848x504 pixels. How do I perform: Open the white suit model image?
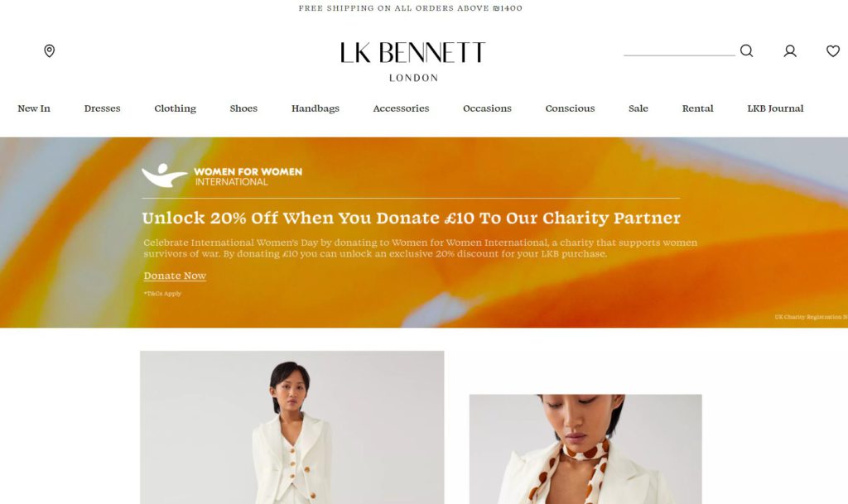click(292, 427)
